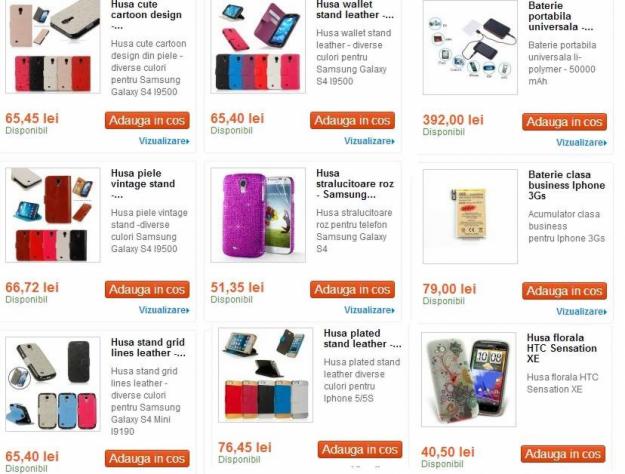Image resolution: width=625 pixels, height=474 pixels.
Task: Open Vizualizare link for Baterie clasa business Iphone
Action: (582, 312)
